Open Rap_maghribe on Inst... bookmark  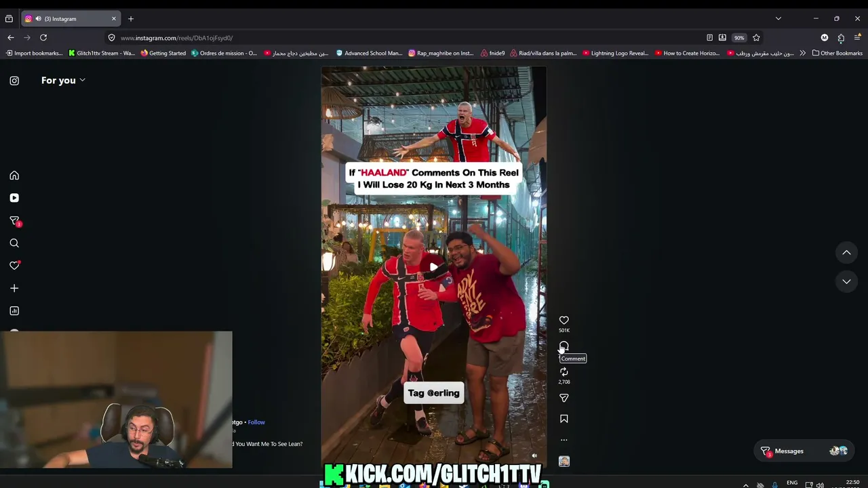(441, 53)
